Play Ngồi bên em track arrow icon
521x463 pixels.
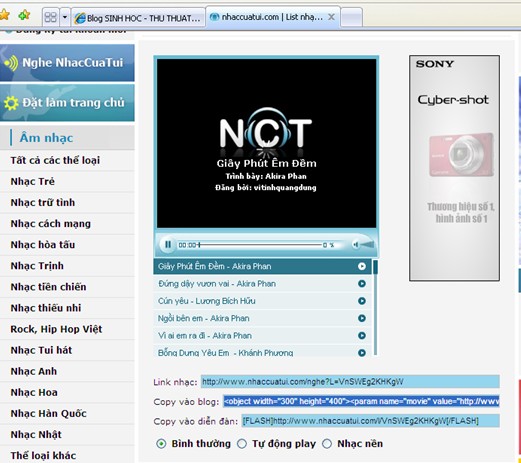(x=362, y=318)
